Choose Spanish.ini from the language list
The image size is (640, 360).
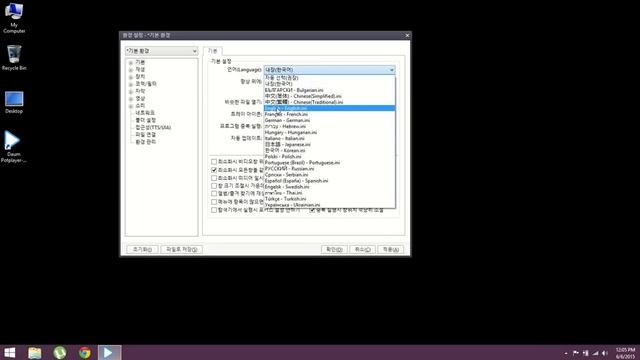tap(329, 180)
